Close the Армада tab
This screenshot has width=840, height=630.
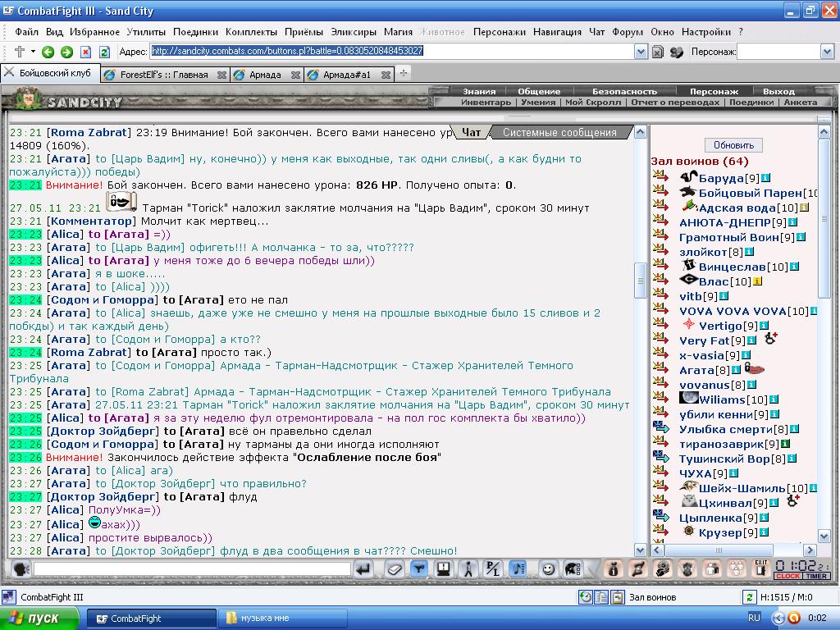pyautogui.click(x=295, y=75)
